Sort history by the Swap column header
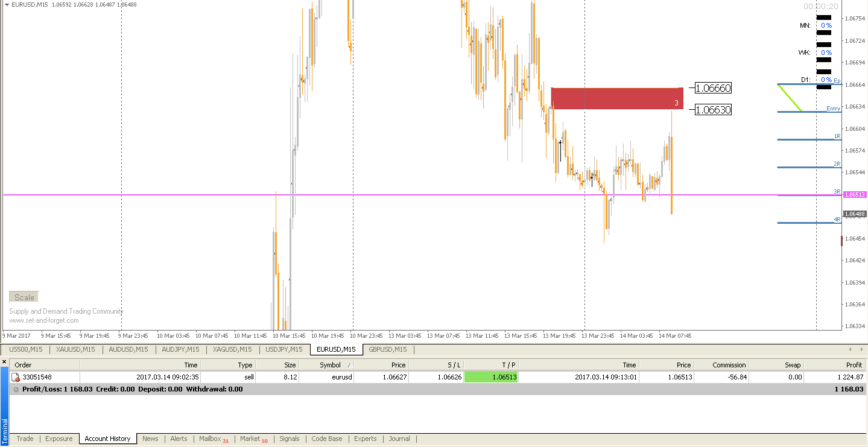Screen dimensions: 868x447 pyautogui.click(x=776, y=365)
